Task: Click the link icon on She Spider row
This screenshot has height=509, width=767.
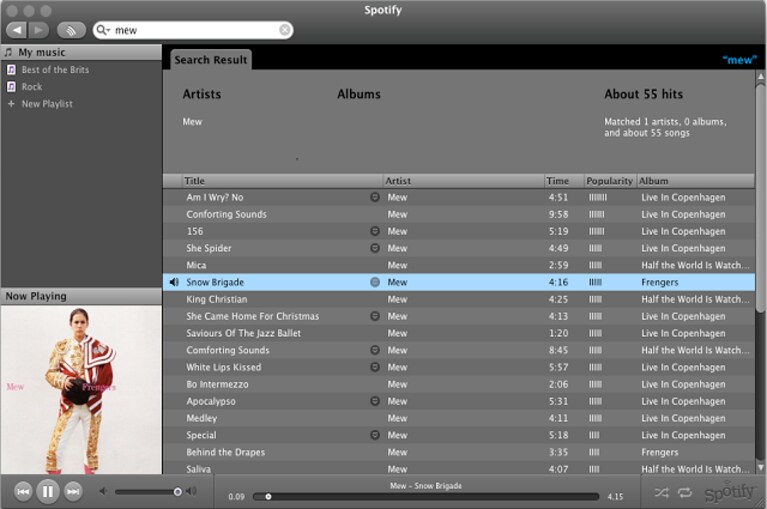Action: (375, 248)
